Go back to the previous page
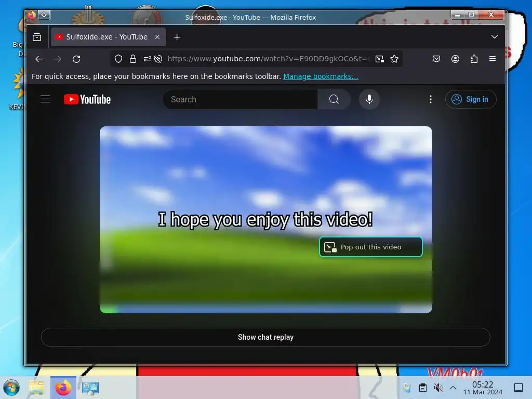The width and height of the screenshot is (532, 399). coord(39,59)
